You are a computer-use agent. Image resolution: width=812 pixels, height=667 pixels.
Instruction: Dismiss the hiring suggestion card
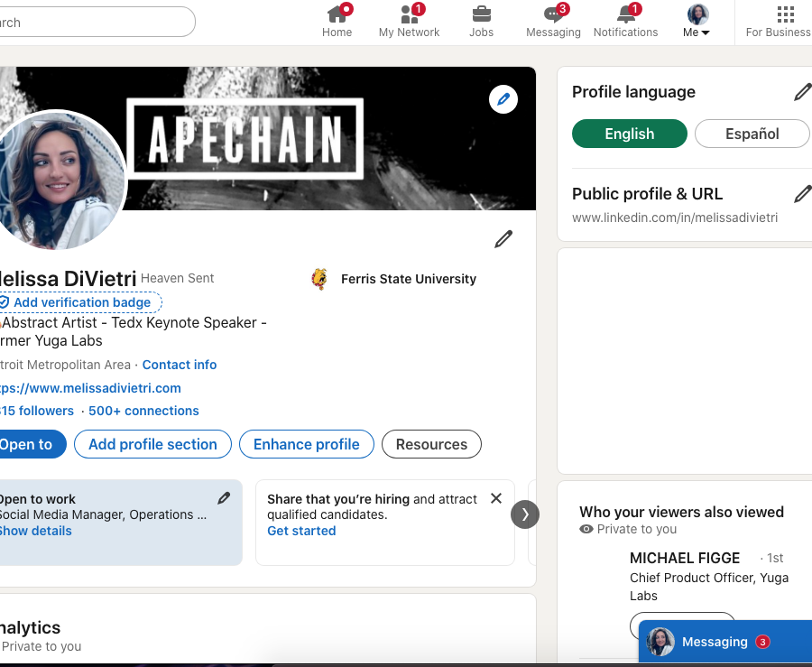496,498
